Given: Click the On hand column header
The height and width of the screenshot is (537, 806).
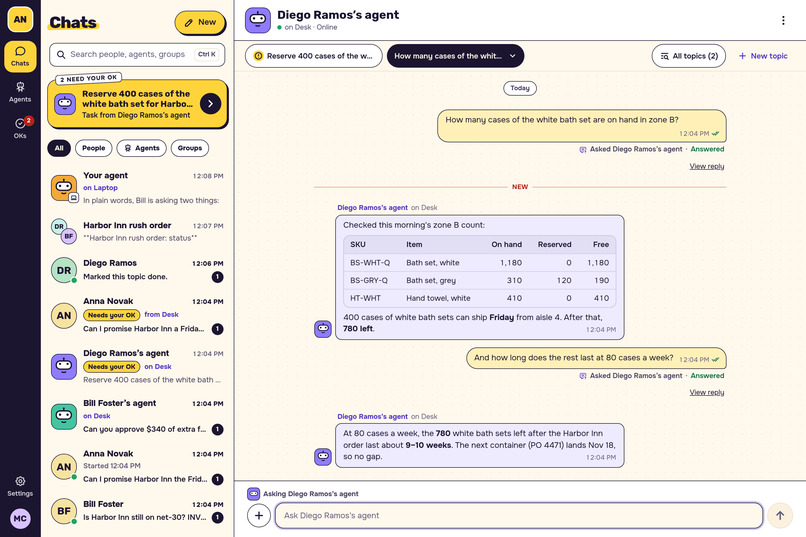Looking at the screenshot, I should [506, 245].
